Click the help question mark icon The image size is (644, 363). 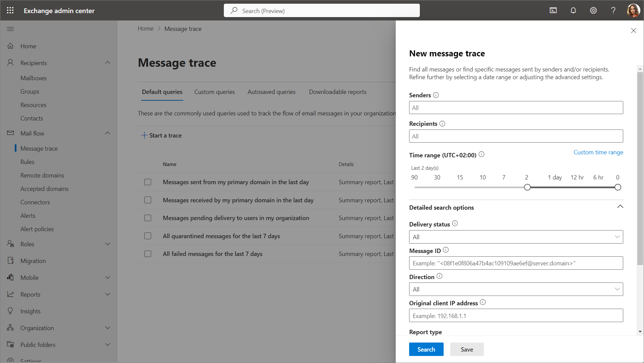(x=613, y=10)
